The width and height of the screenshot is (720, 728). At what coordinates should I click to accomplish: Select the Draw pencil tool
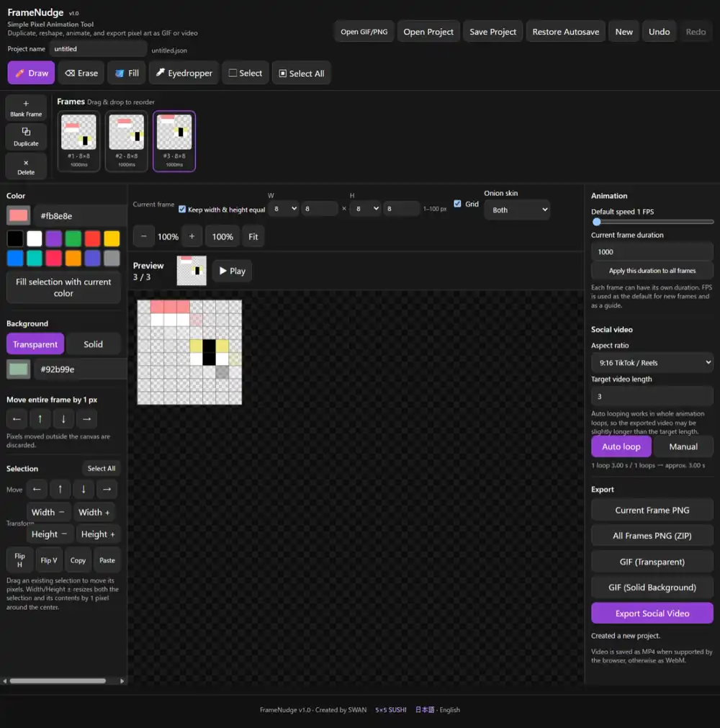pyautogui.click(x=31, y=73)
